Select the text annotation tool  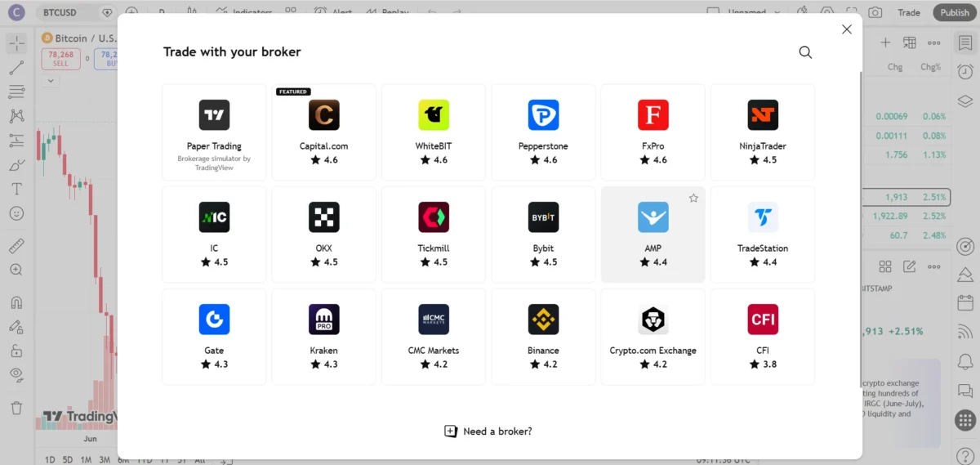[x=16, y=189]
